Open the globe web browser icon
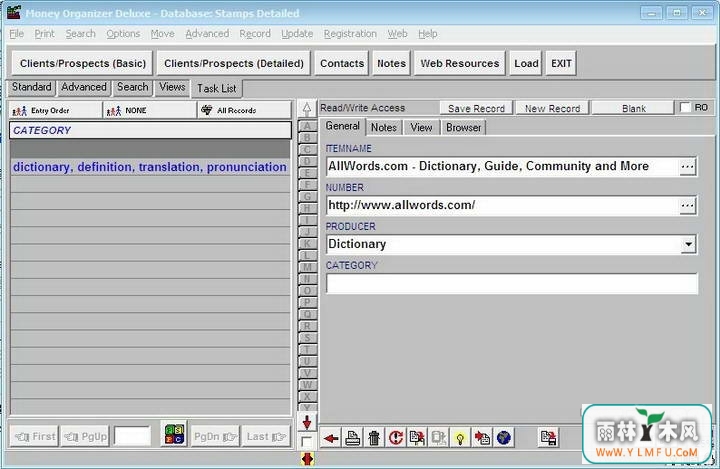This screenshot has width=720, height=469. coord(503,437)
